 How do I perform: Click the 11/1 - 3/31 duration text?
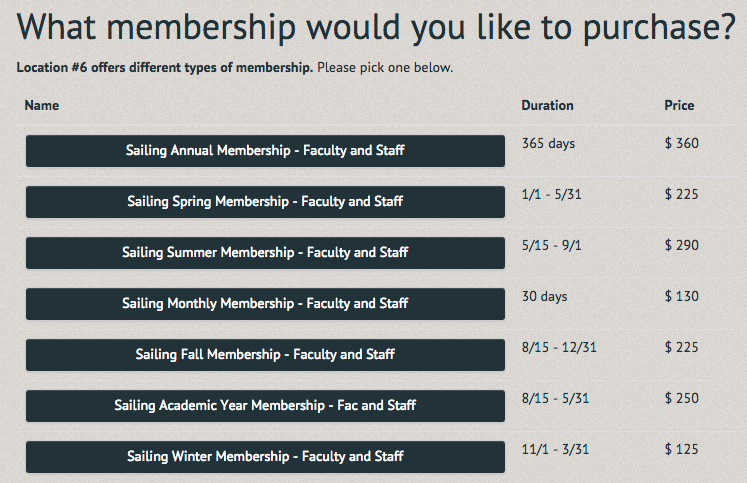(x=555, y=449)
